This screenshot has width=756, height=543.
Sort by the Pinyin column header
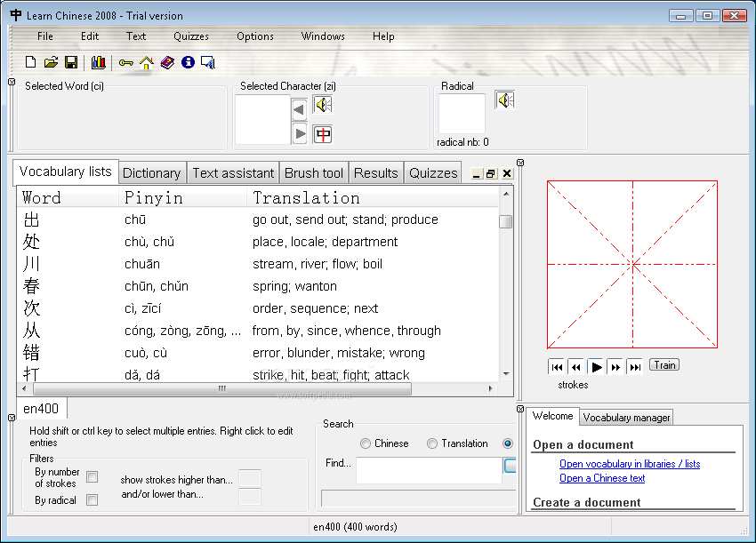click(x=182, y=197)
